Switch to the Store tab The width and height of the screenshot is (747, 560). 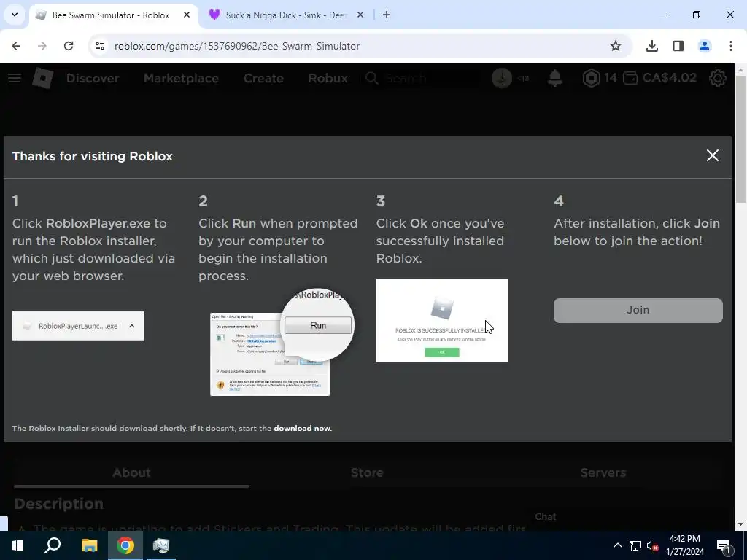(x=367, y=472)
